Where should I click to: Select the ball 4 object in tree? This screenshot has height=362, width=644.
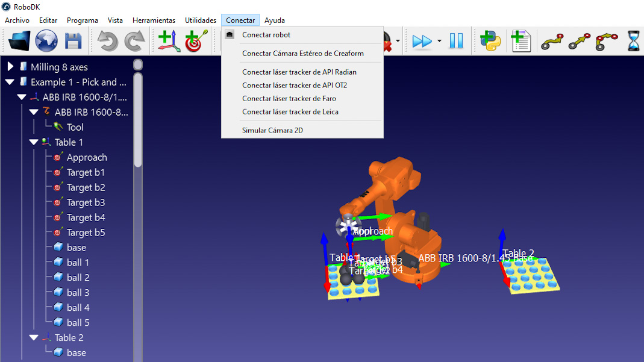pos(78,308)
